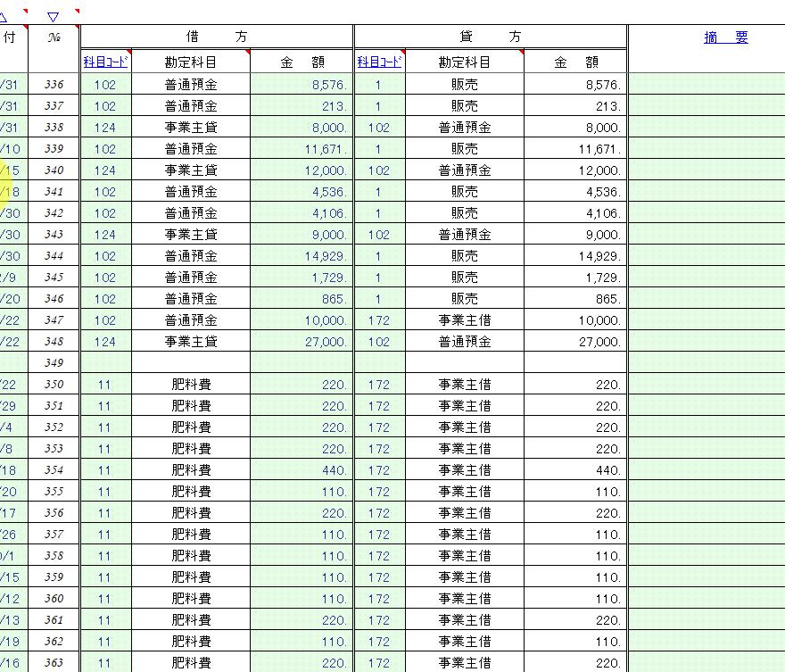This screenshot has height=672, width=785.
Task: Select debit amount 8,576 in row 336
Action: pyautogui.click(x=302, y=85)
